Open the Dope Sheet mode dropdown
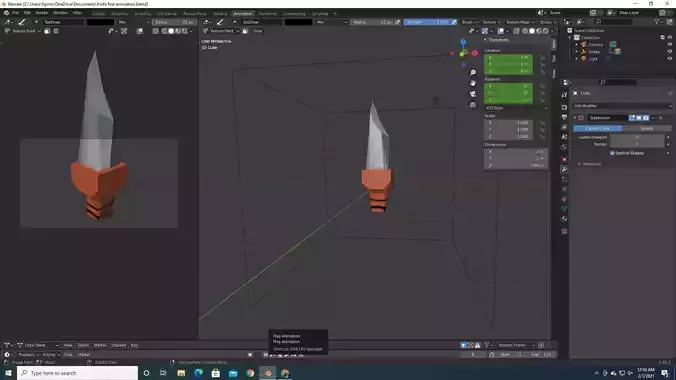Image resolution: width=676 pixels, height=380 pixels. pyautogui.click(x=38, y=345)
